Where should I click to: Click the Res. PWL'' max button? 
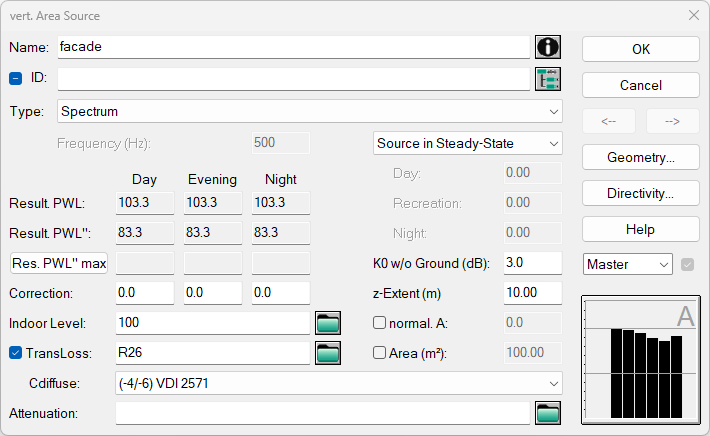coord(59,264)
